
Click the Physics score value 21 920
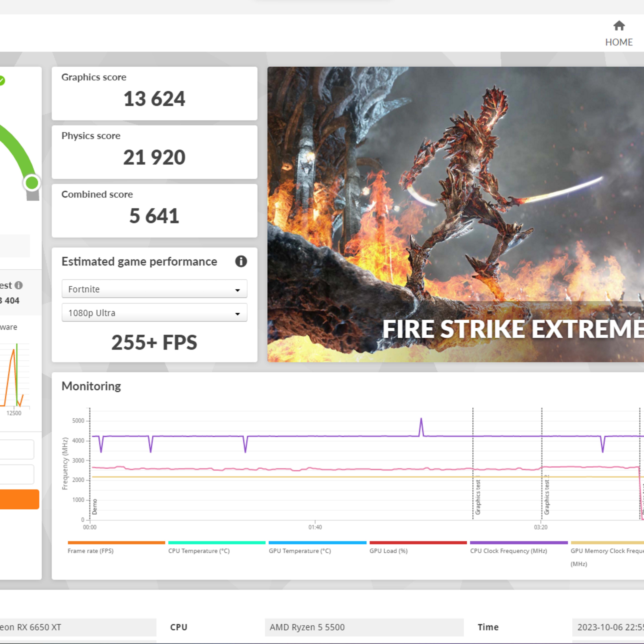154,157
